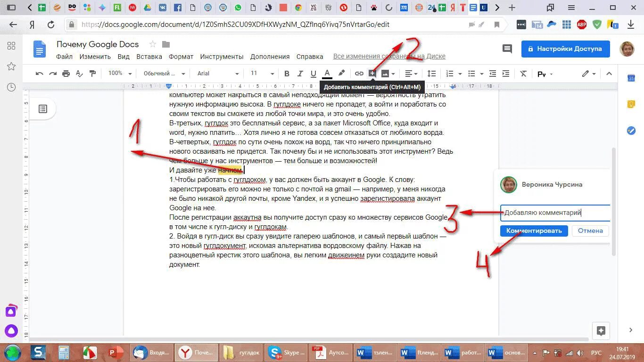Star the Почему Google Docs document
The image size is (644, 362).
153,44
